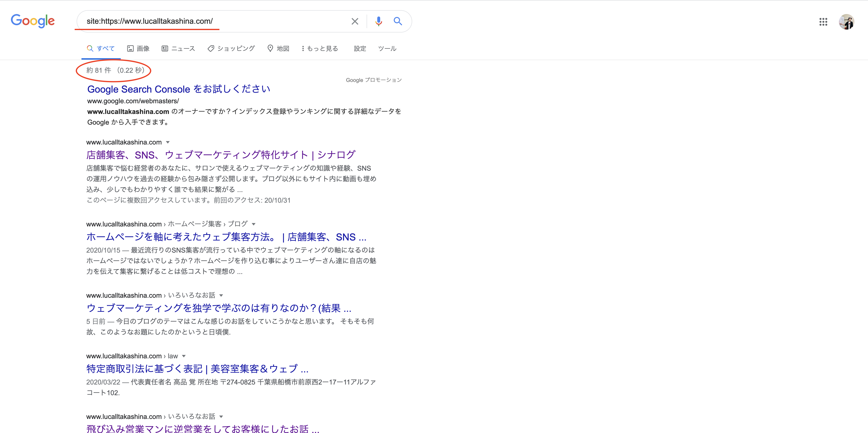Click www.google.com/webmasters/ URL text
The width and height of the screenshot is (868, 433).
click(133, 101)
